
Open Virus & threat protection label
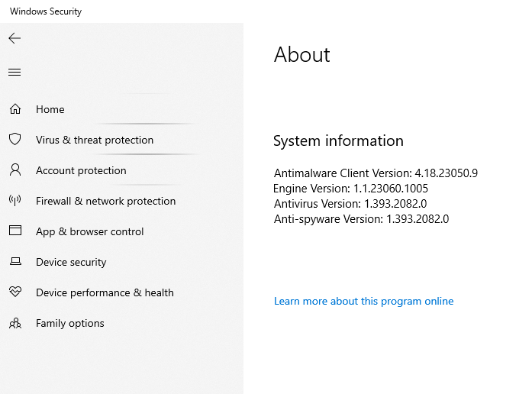coord(95,140)
